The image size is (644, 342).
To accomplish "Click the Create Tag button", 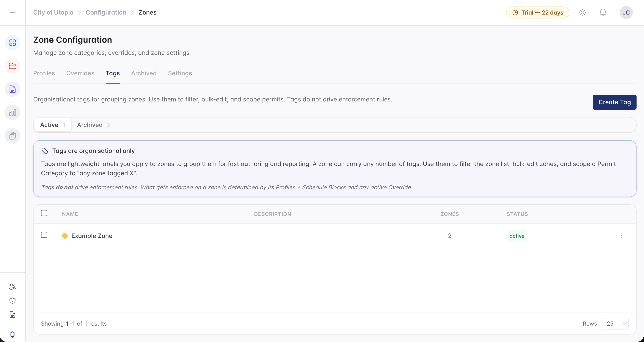I will [615, 102].
